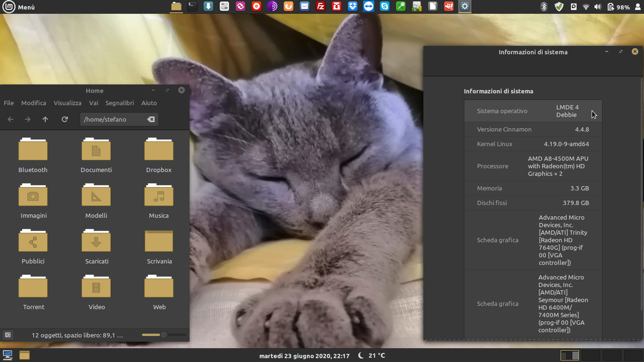Click the gear system settings panel icon
This screenshot has height=362, width=644.
465,7
